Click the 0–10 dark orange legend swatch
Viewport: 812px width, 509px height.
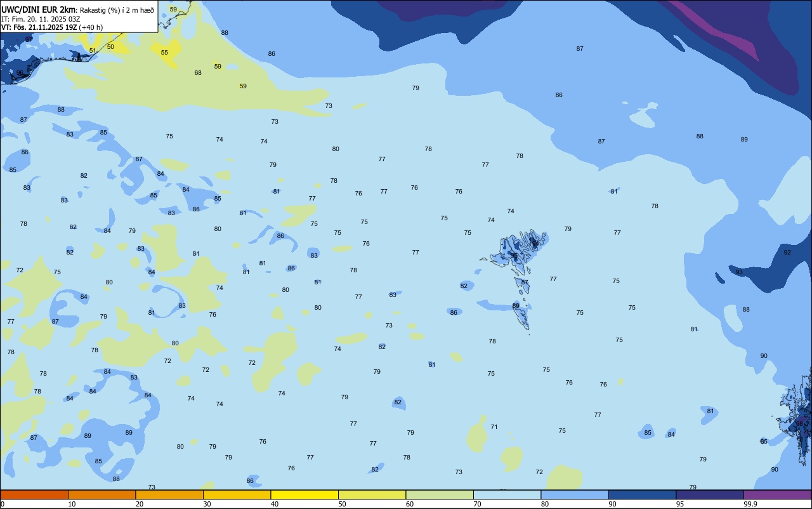34,494
